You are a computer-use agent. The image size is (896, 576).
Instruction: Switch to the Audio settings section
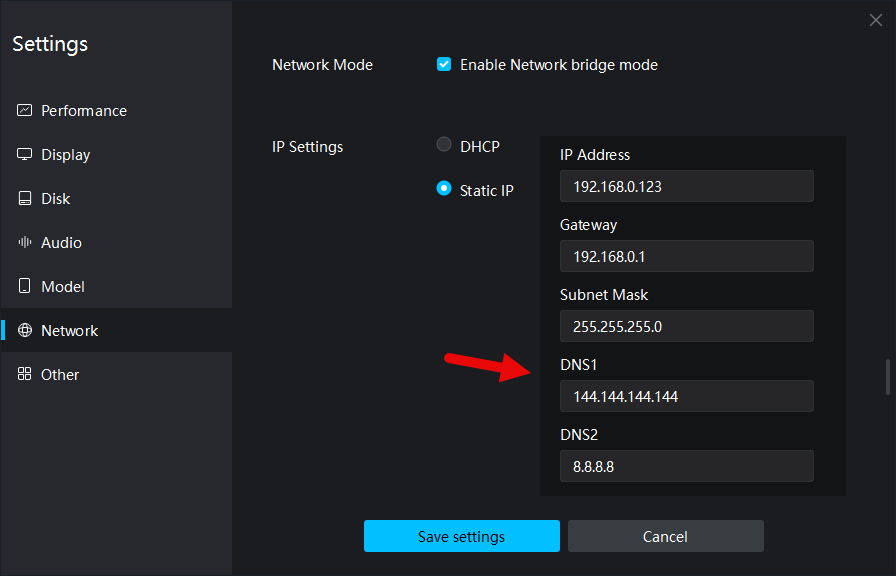(x=61, y=242)
